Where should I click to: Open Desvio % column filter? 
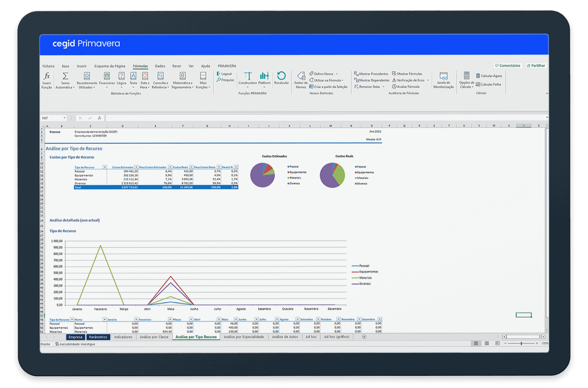click(x=236, y=167)
